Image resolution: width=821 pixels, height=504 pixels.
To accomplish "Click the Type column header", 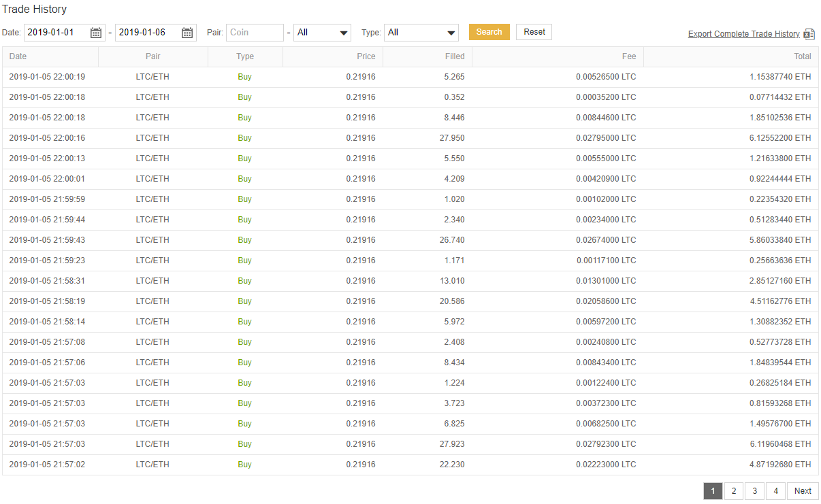I will 245,56.
